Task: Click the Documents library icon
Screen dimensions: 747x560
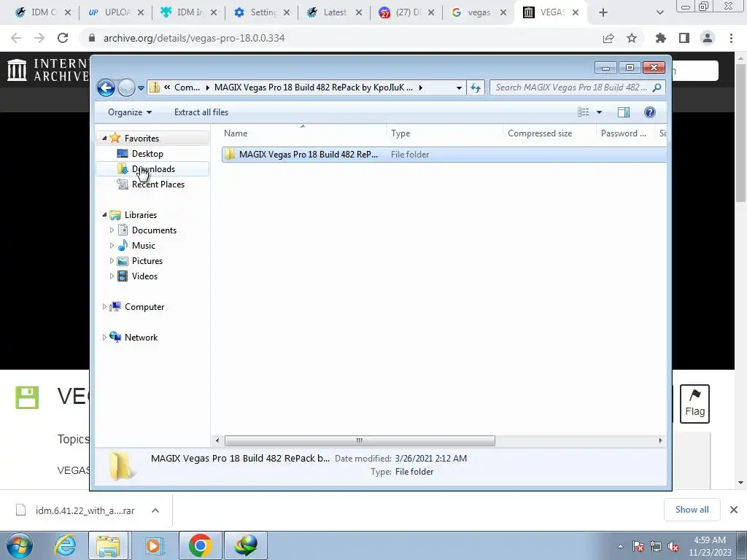Action: click(x=123, y=230)
